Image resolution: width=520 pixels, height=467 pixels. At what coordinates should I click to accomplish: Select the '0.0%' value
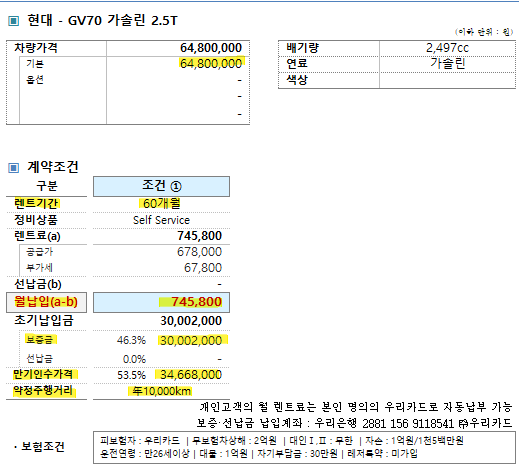coord(134,359)
